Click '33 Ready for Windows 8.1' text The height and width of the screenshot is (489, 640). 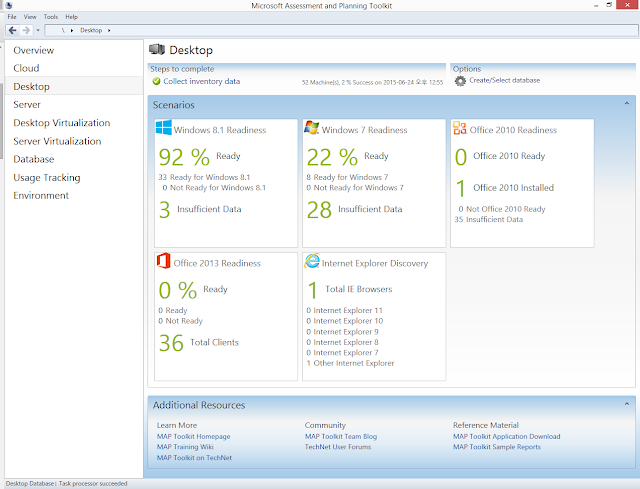[x=204, y=177]
